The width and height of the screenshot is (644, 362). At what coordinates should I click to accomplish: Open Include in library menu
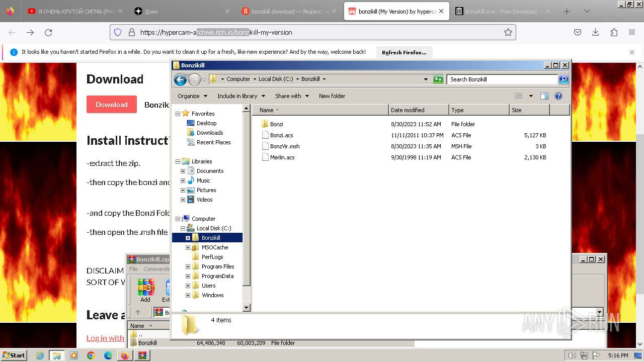pos(240,96)
